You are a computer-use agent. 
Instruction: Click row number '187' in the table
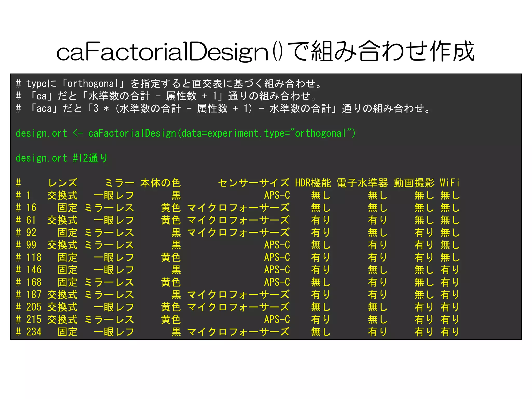[x=34, y=295]
